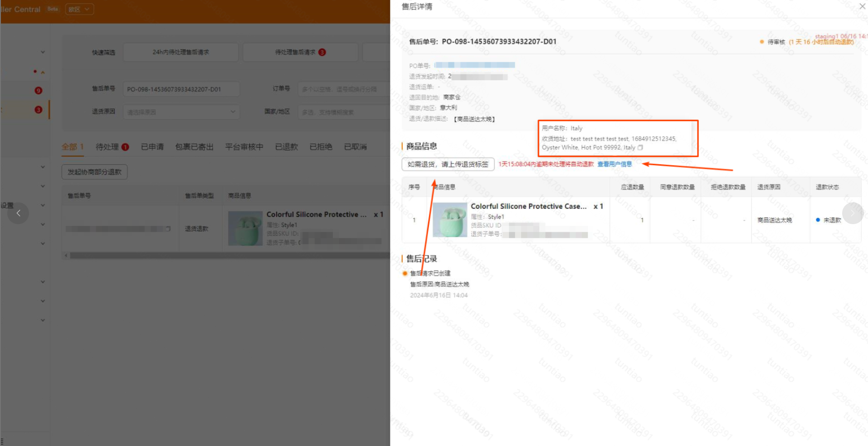Copy the shipping address using the copy icon

tap(639, 147)
